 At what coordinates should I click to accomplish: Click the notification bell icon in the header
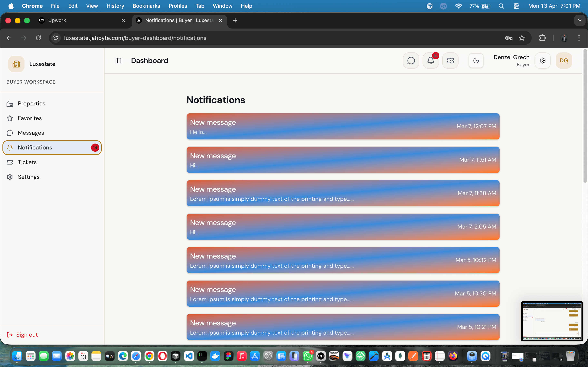431,60
